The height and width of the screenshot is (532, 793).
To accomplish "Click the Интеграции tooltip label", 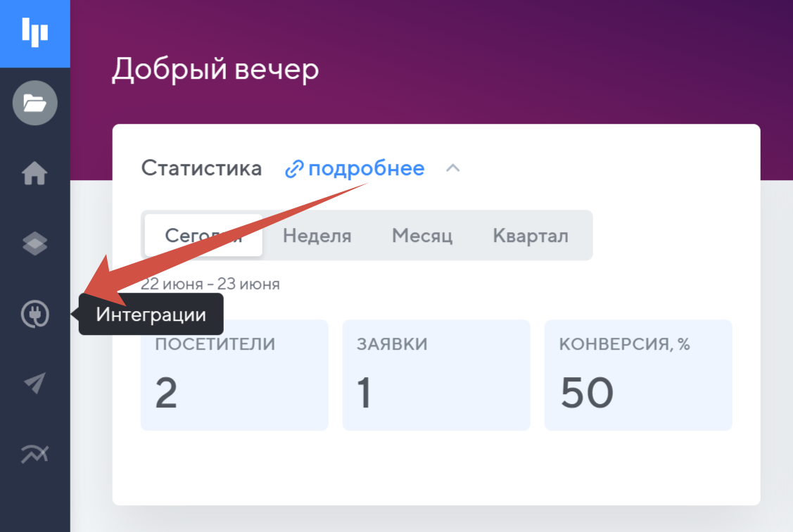I will click(x=151, y=315).
